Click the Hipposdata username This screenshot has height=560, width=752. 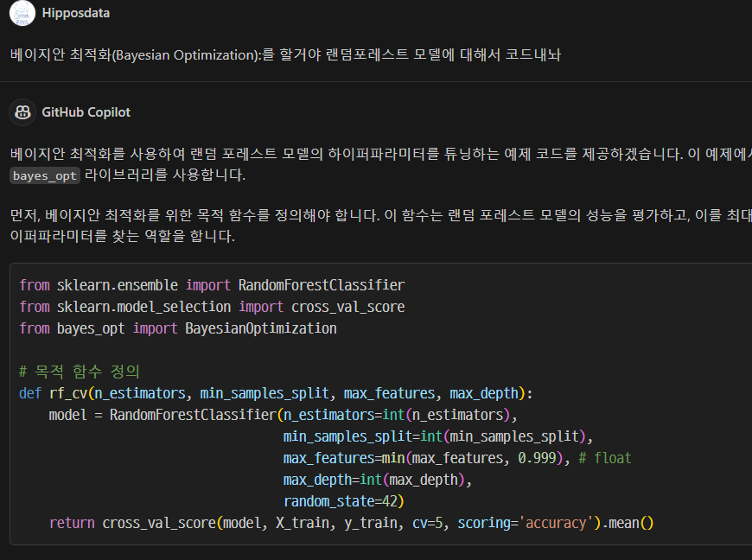pyautogui.click(x=76, y=13)
